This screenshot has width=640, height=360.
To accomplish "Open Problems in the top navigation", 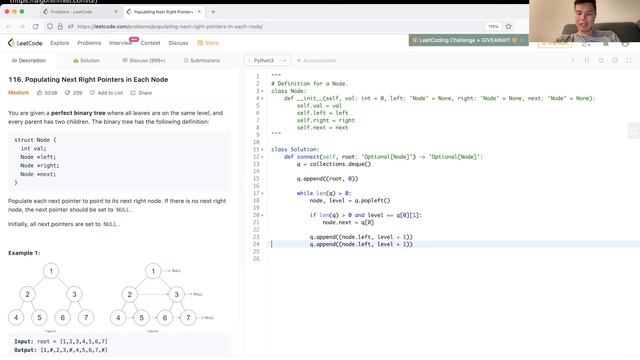I will point(89,43).
